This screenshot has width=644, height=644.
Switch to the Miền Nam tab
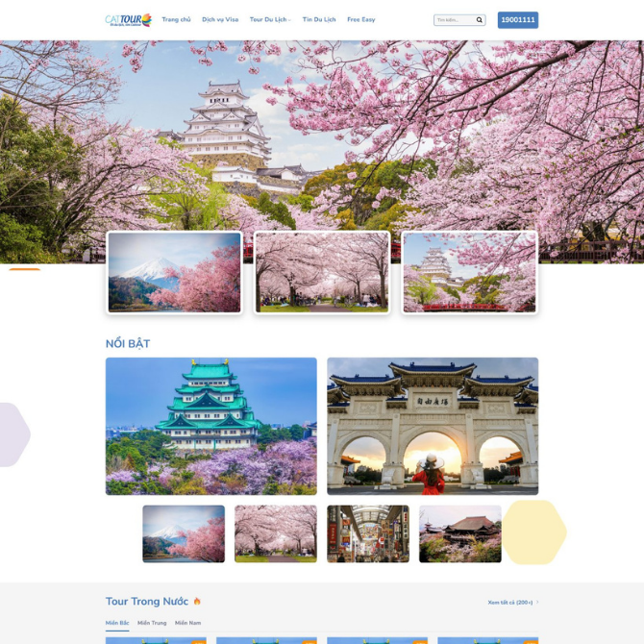pyautogui.click(x=188, y=623)
